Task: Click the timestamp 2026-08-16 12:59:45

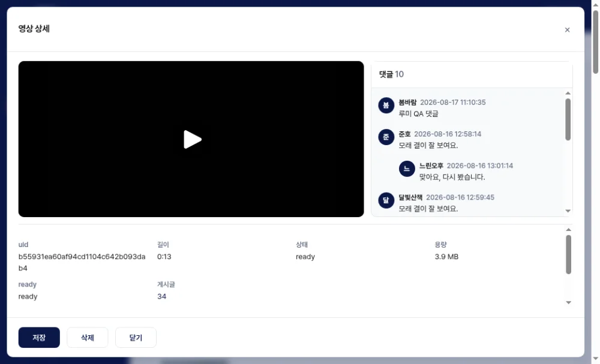Action: point(460,197)
